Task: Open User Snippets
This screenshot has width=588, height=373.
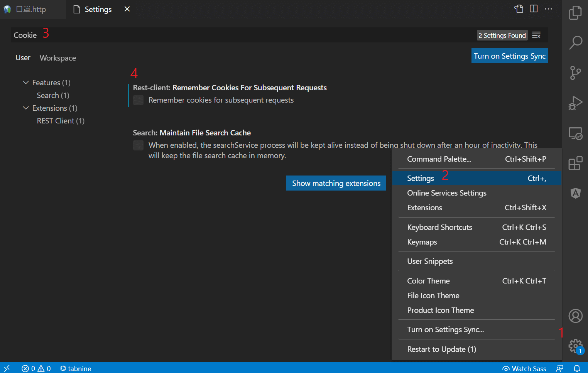Action: tap(476, 261)
